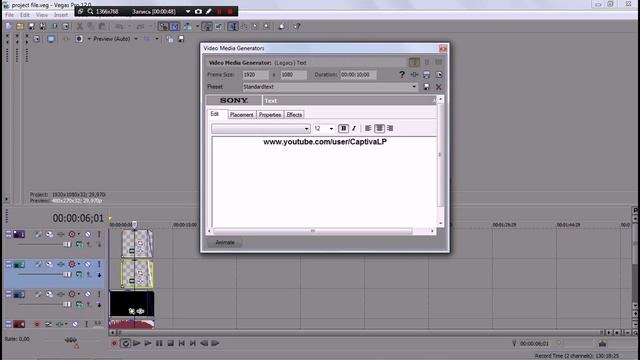Align text right in text editor

(390, 128)
